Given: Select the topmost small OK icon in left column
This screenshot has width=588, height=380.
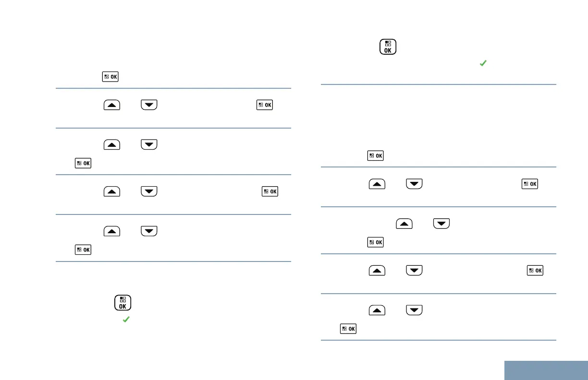Looking at the screenshot, I should [110, 76].
